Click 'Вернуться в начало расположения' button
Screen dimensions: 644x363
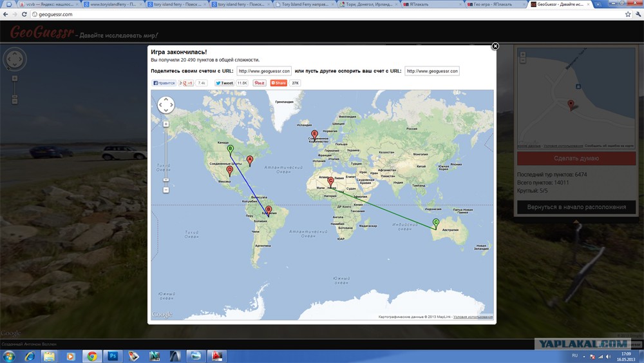576,207
